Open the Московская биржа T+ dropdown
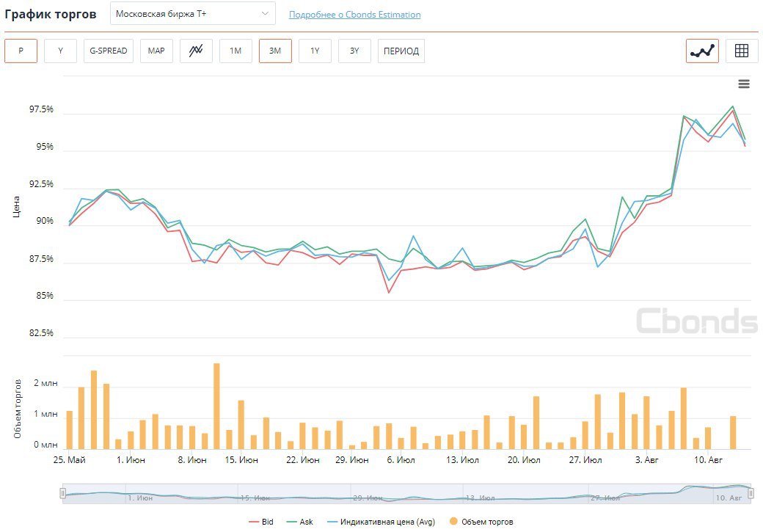Image resolution: width=763 pixels, height=532 pixels. pyautogui.click(x=192, y=14)
